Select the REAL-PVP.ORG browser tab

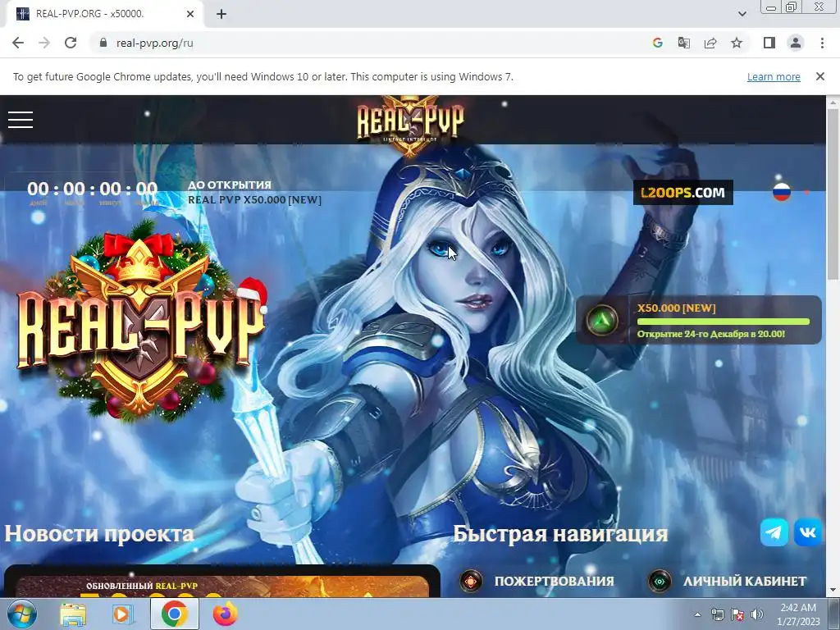pyautogui.click(x=104, y=14)
